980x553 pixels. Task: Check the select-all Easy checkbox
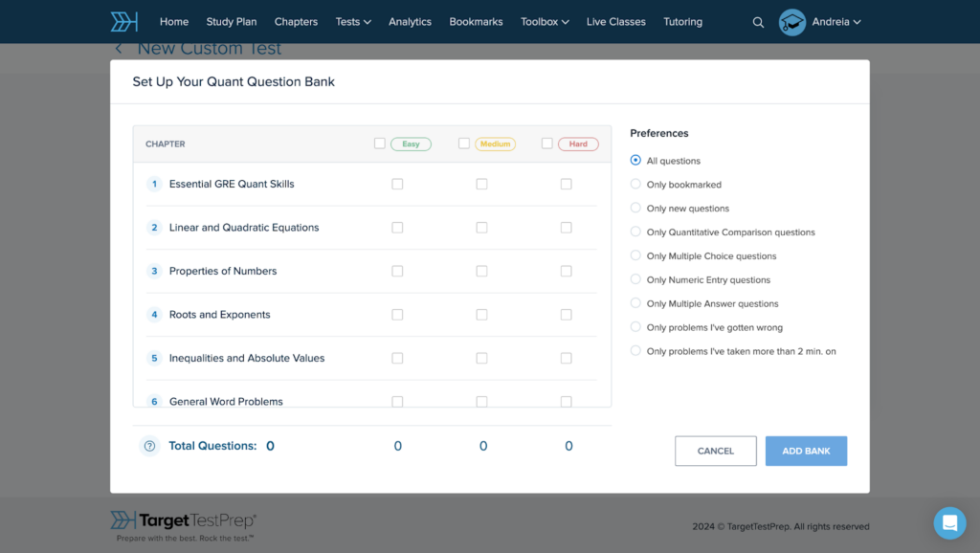[x=380, y=143]
